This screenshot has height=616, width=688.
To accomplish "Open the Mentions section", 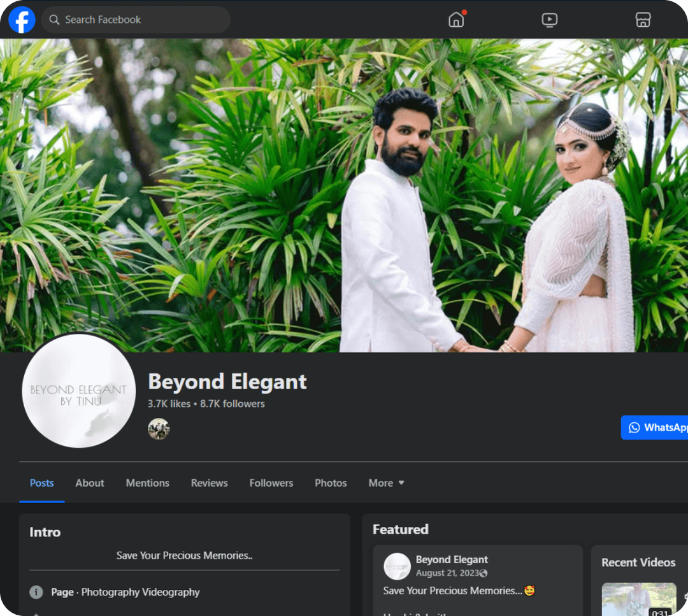I will pos(147,483).
